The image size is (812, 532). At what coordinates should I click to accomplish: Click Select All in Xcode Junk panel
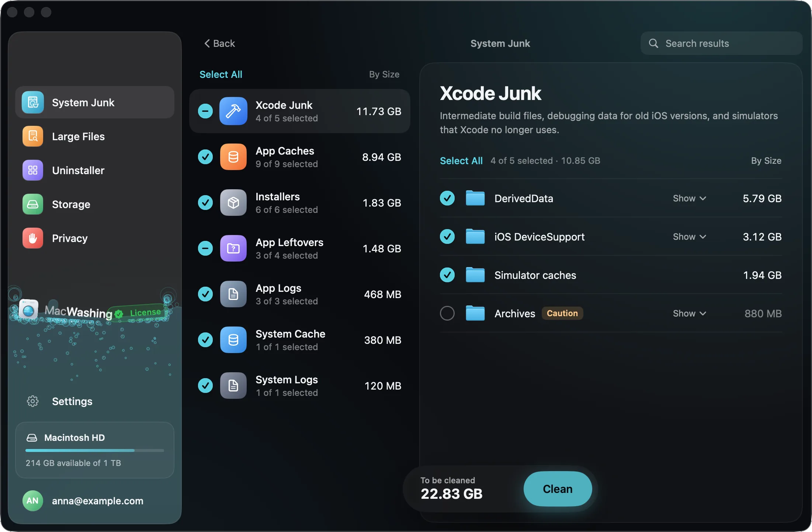[x=461, y=161]
